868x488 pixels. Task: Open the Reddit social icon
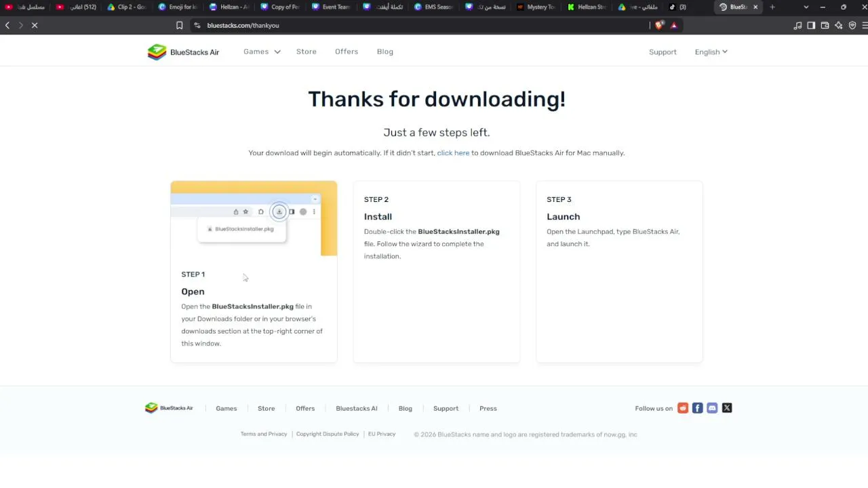click(x=683, y=408)
